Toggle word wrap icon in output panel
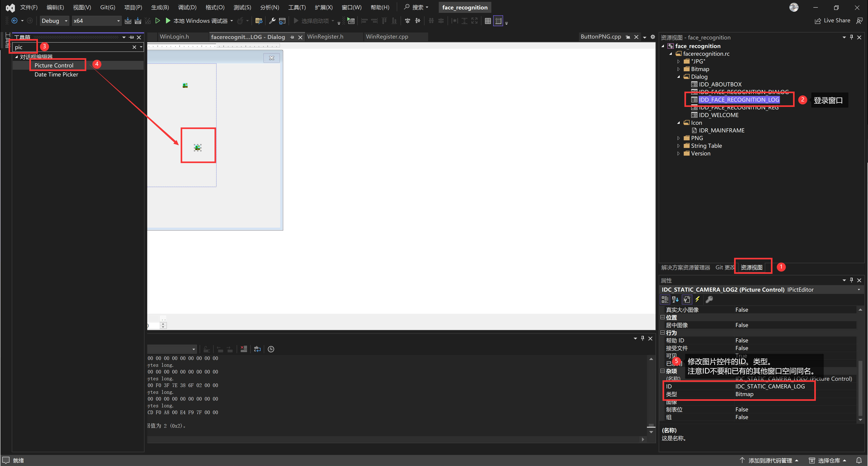 click(257, 349)
